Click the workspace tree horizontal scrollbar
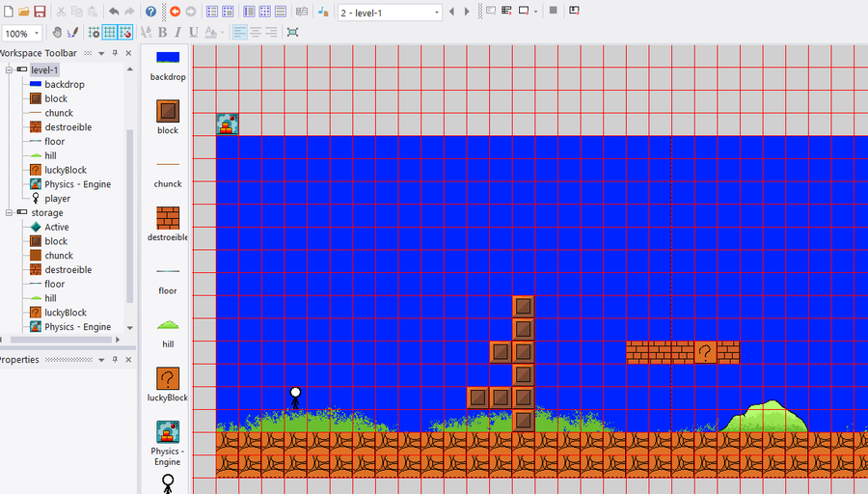This screenshot has height=494, width=868. pos(61,340)
